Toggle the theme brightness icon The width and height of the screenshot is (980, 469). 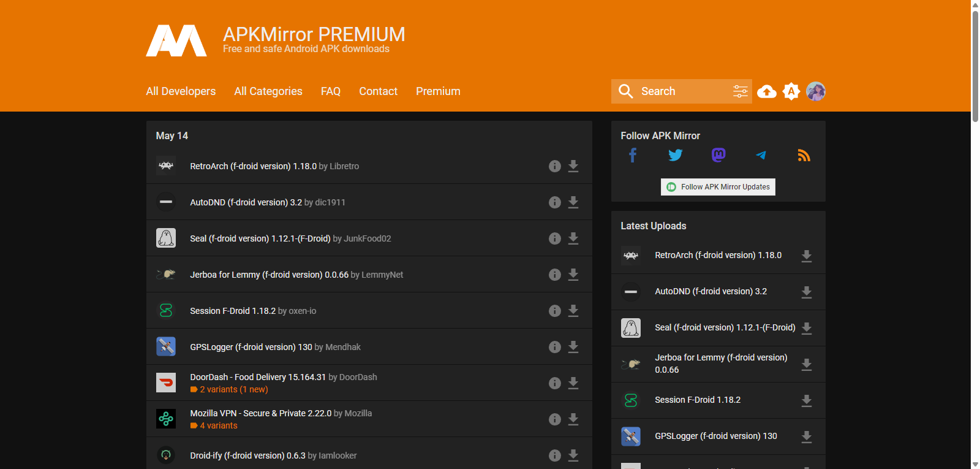[x=791, y=91]
